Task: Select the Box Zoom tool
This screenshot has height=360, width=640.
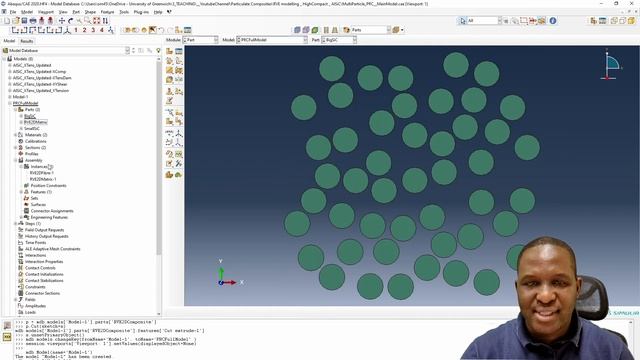Action: 88,20
